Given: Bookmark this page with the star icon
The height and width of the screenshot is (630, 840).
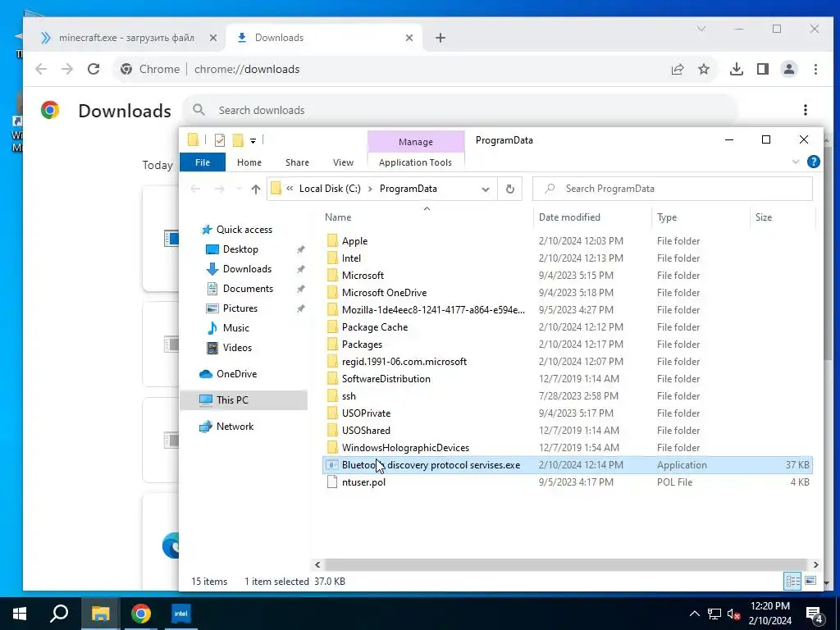Looking at the screenshot, I should [703, 69].
